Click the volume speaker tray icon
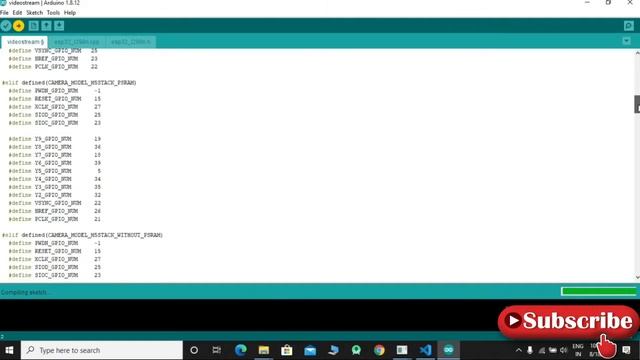Screen dimensions: 640x360 coord(564,350)
